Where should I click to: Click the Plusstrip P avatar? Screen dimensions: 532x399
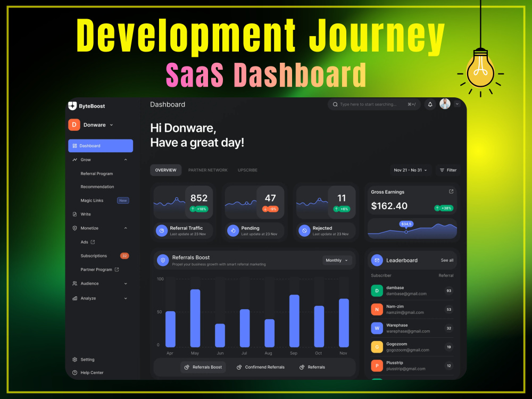[377, 366]
